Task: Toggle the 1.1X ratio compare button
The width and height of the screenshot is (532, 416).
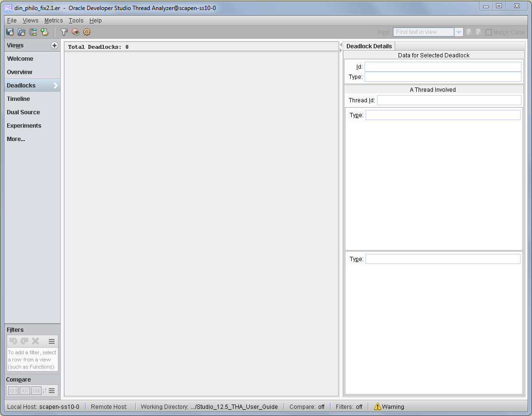Action: [x=36, y=391]
